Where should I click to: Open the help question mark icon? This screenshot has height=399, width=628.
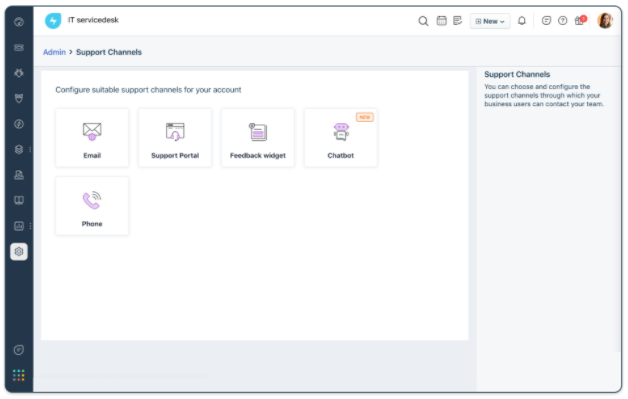pyautogui.click(x=563, y=20)
